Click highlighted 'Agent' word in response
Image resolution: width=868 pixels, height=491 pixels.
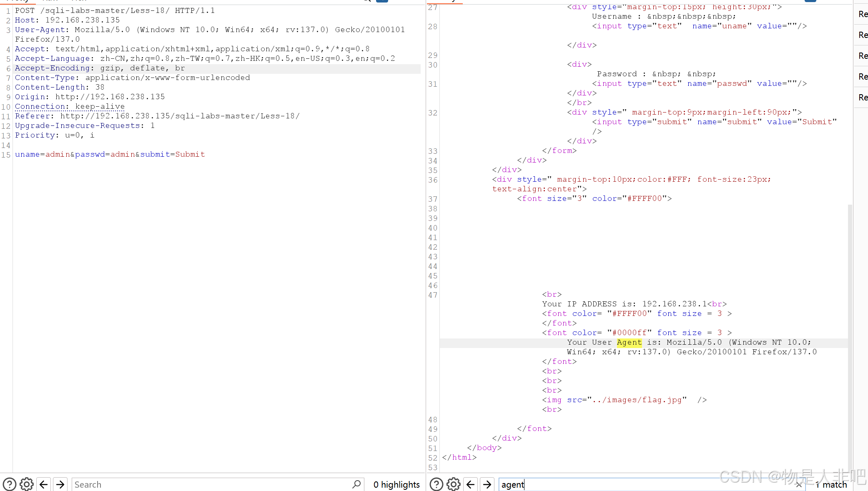pyautogui.click(x=629, y=342)
